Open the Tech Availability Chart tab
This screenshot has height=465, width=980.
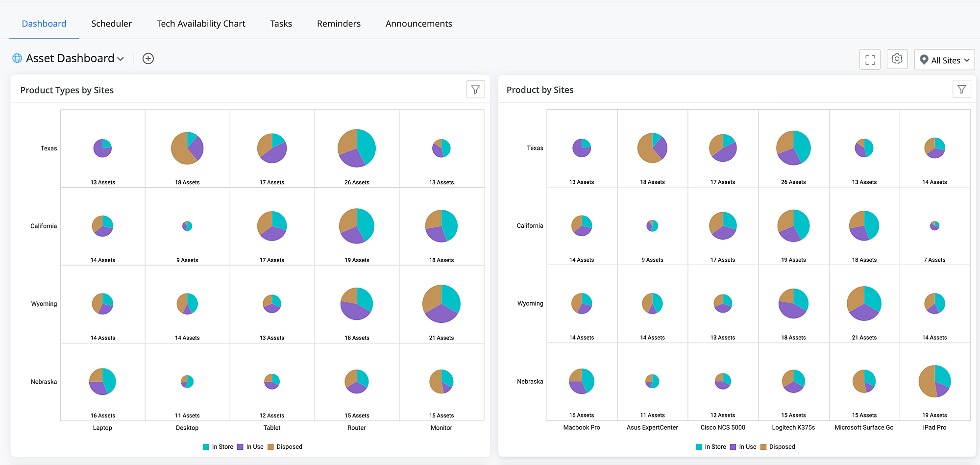(x=201, y=24)
